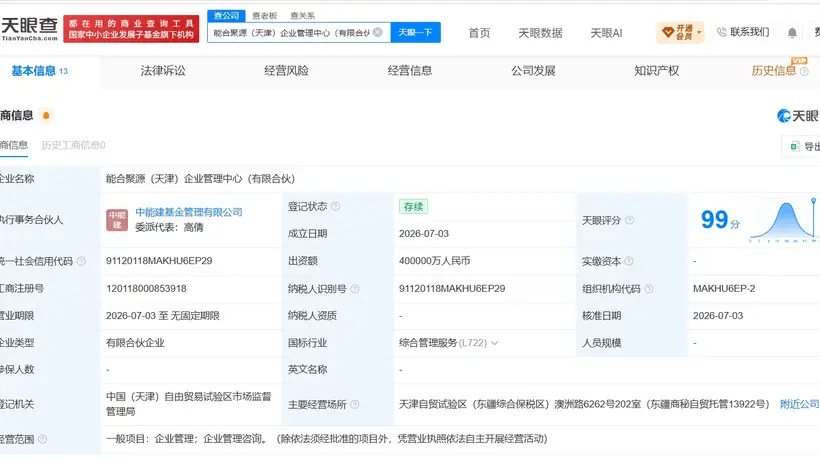Click the registration authority 市场监督管理局 value
The width and height of the screenshot is (820, 460).
pos(189,404)
